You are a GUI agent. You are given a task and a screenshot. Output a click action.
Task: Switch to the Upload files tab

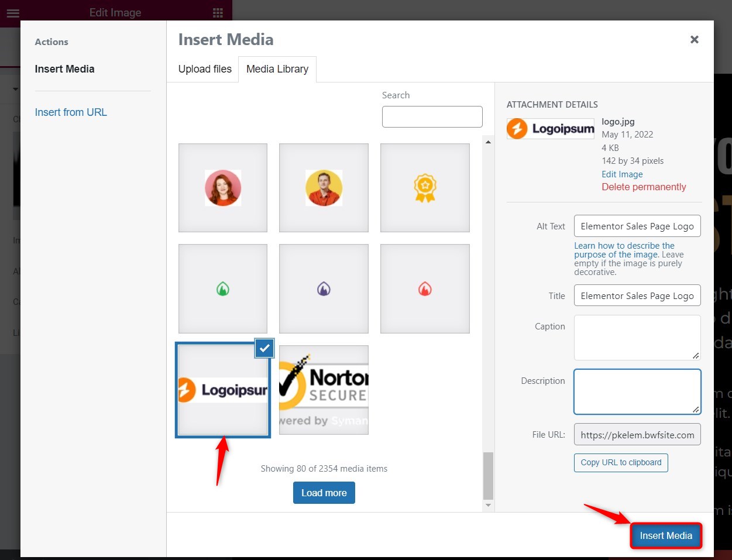coord(204,69)
